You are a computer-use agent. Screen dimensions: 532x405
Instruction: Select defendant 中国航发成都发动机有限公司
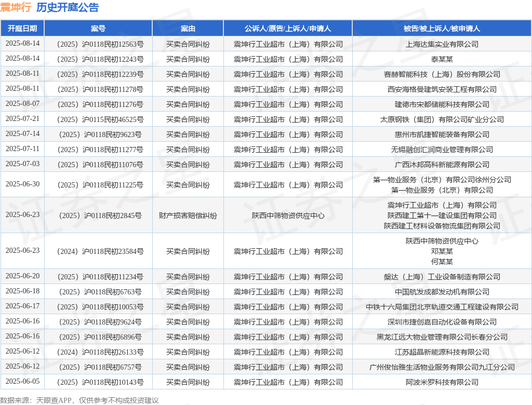tap(442, 292)
